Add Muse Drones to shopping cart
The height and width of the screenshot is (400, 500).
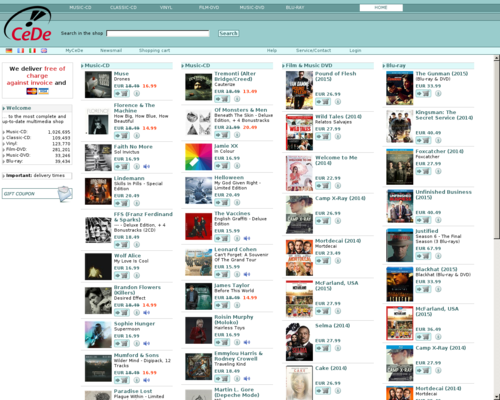coord(122,94)
